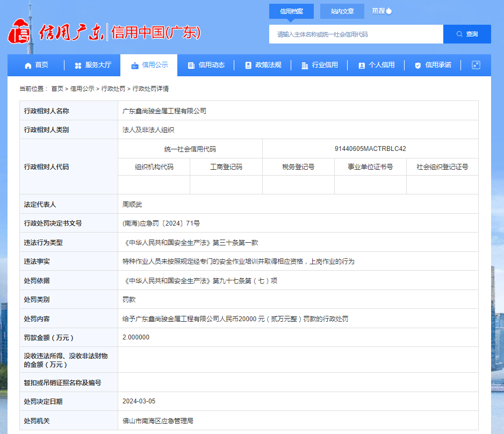The width and height of the screenshot is (504, 434).
Task: Click the 政策法规 document icon
Action: click(248, 66)
